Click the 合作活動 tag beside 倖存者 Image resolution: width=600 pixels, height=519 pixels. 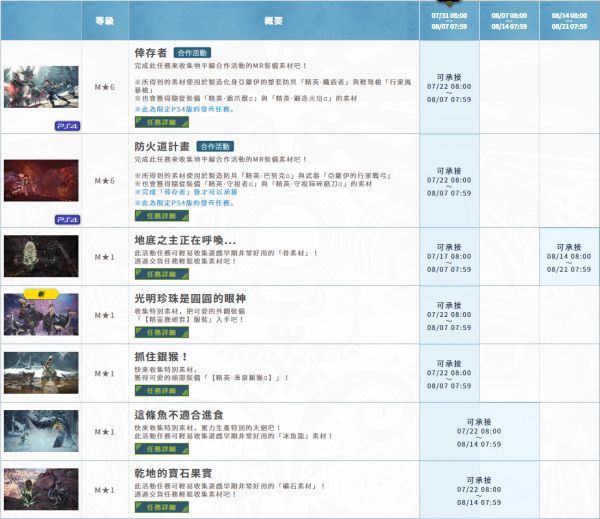(192, 53)
